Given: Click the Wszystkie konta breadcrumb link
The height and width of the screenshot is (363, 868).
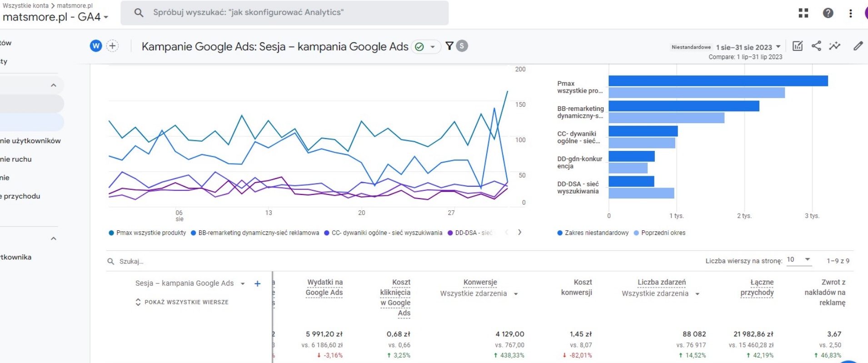Looking at the screenshot, I should (x=25, y=5).
